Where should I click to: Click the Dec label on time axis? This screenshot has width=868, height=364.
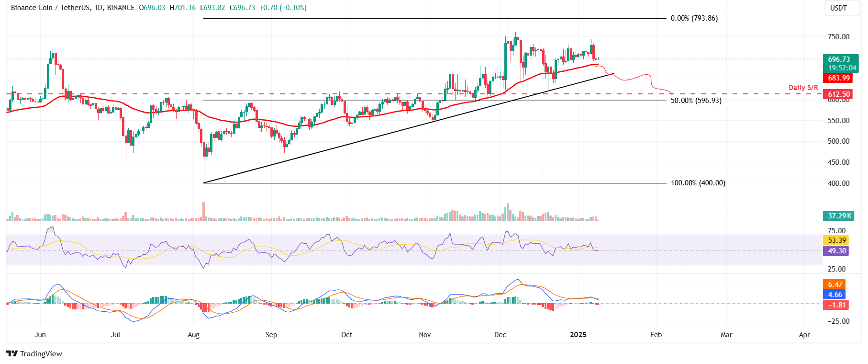[x=500, y=335]
